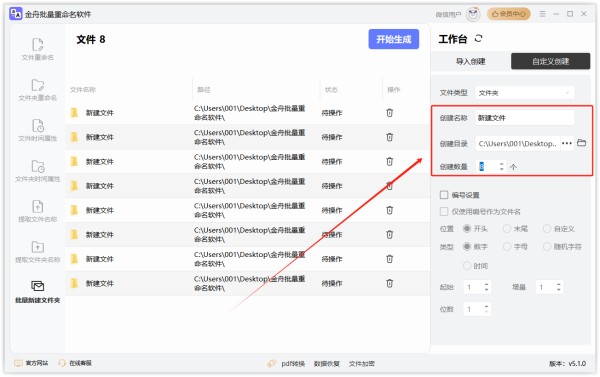
Task: Open the 提取文件名称 sidebar tool
Action: [38, 212]
